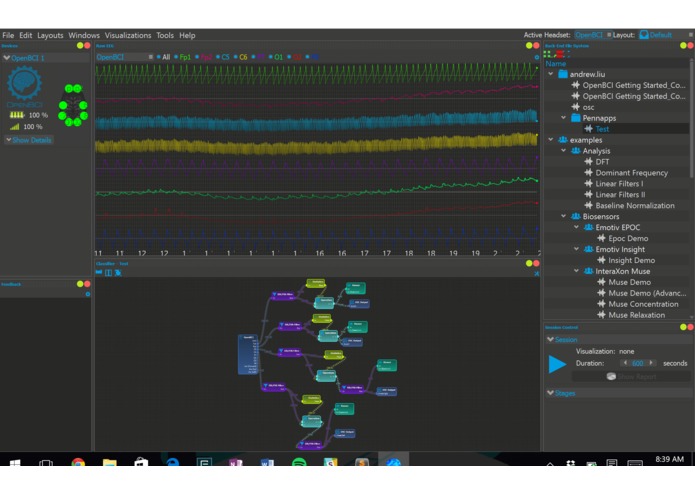
Task: Collapse the Biosensors tree group
Action: point(564,216)
